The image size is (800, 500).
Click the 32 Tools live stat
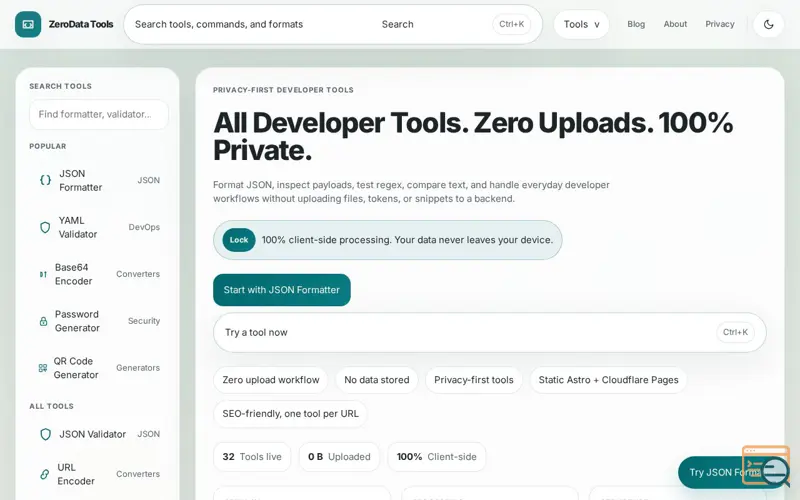252,457
